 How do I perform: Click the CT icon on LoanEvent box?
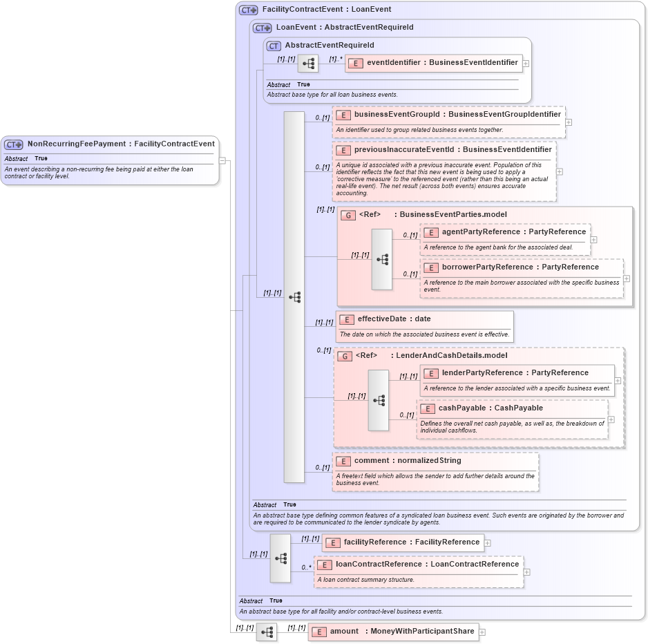point(260,27)
